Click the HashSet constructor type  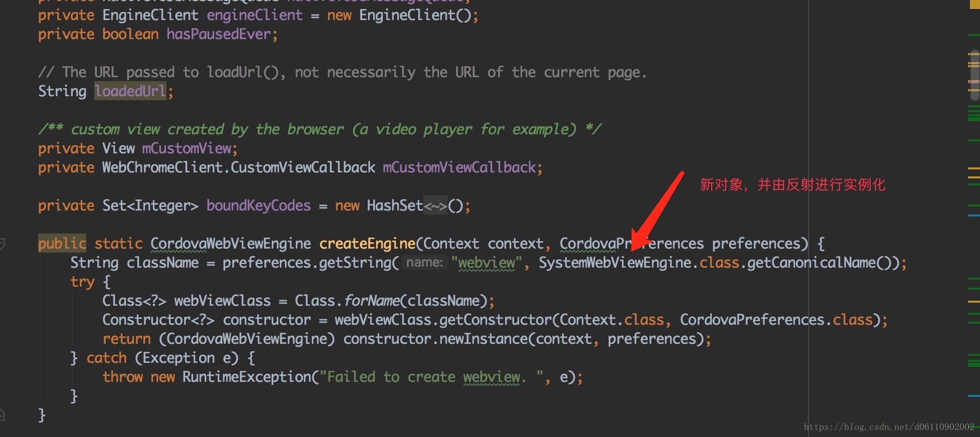coord(395,205)
